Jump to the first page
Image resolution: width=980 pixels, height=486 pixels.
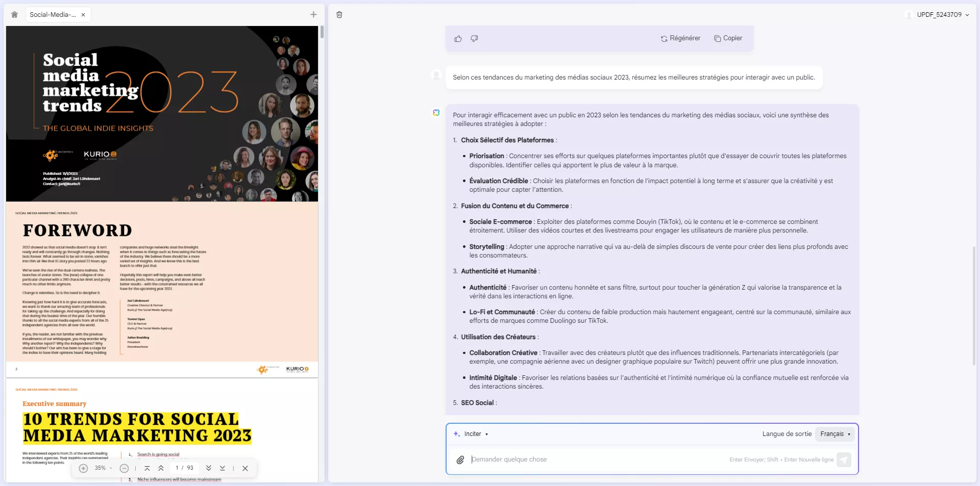pos(147,468)
